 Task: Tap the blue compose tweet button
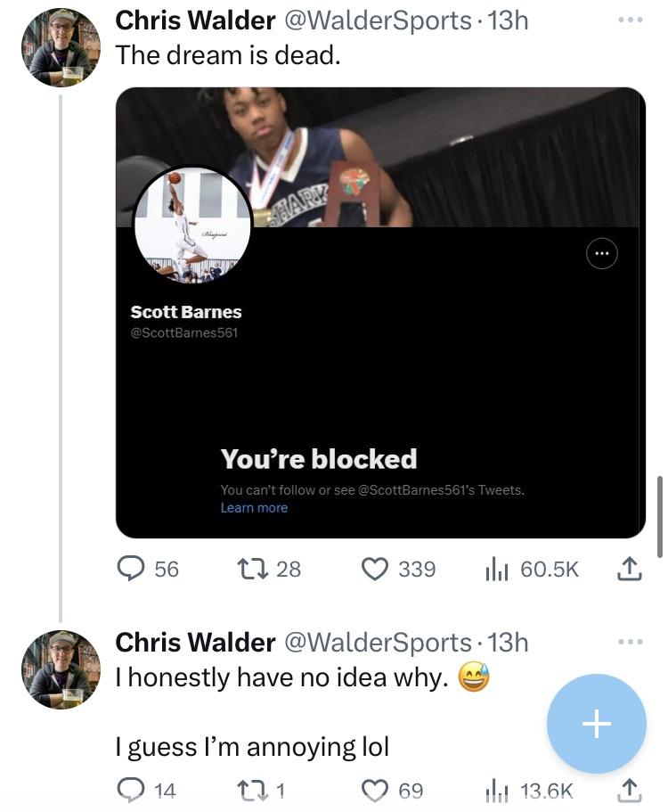point(596,724)
